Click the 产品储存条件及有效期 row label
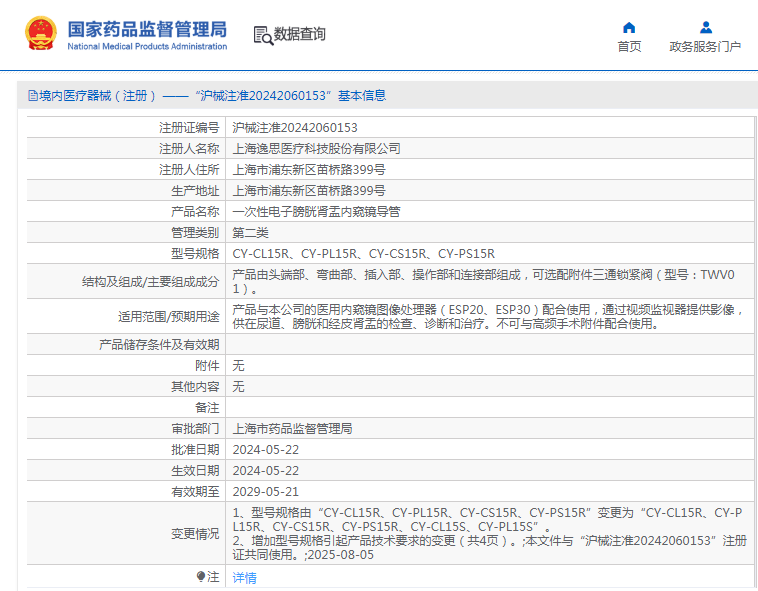This screenshot has height=591, width=758. click(x=159, y=345)
